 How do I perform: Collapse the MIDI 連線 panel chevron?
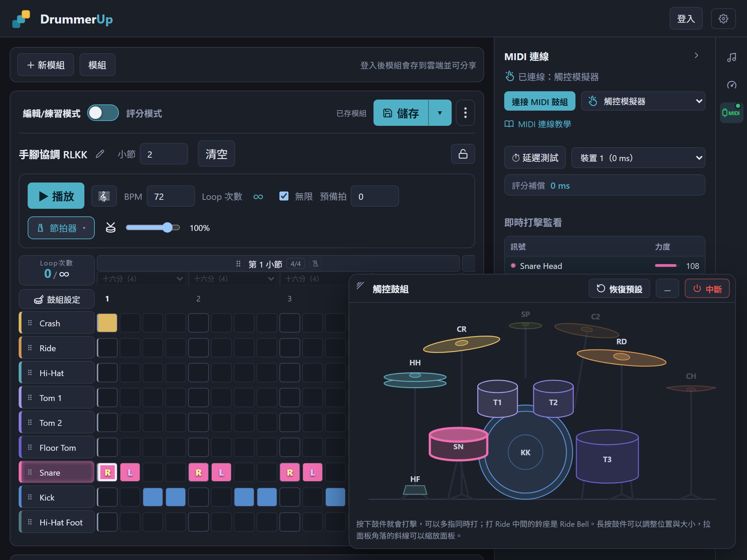[x=696, y=55]
